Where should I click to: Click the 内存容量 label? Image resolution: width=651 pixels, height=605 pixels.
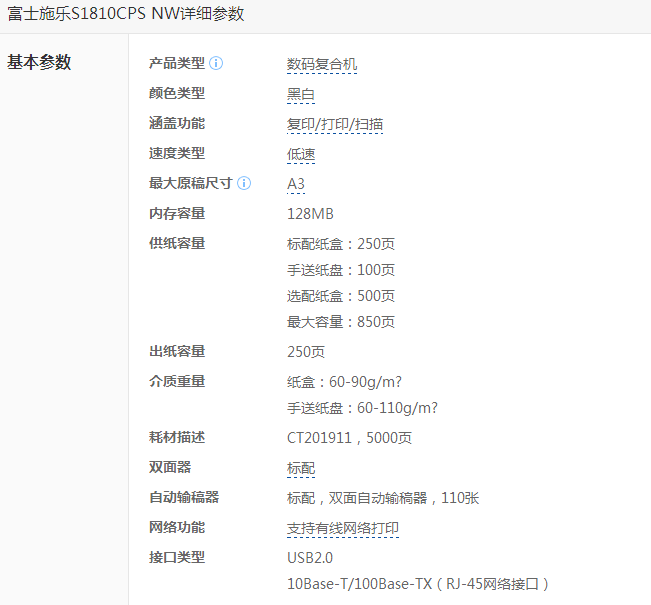pyautogui.click(x=177, y=213)
